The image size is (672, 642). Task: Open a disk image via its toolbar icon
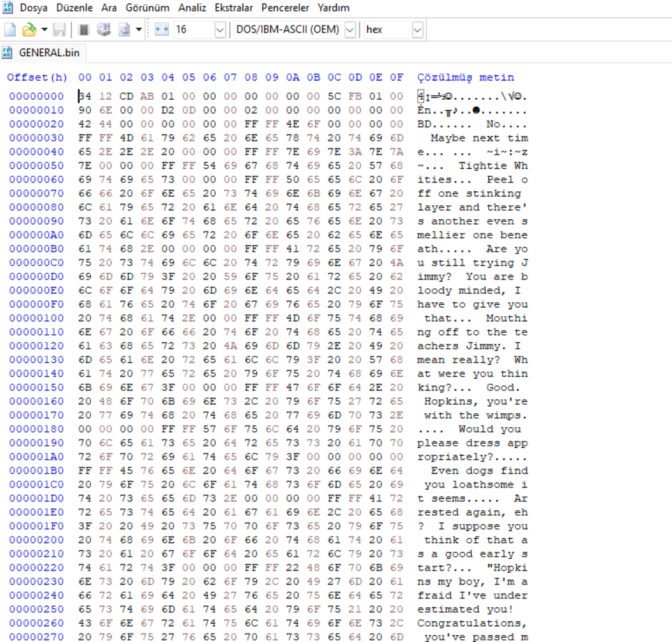(x=124, y=30)
